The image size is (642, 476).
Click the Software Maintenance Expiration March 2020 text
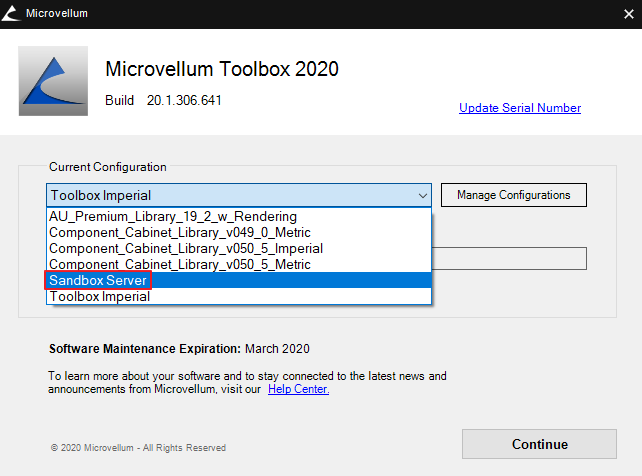coord(179,349)
